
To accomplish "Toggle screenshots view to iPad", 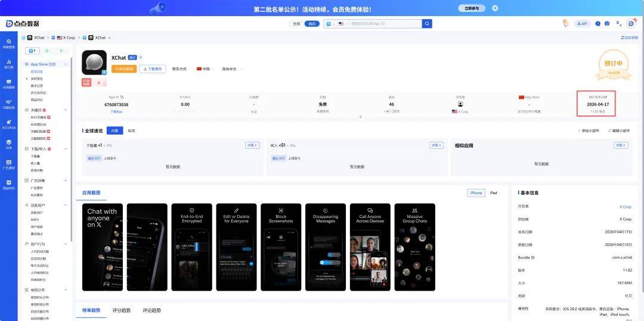I will [x=493, y=193].
